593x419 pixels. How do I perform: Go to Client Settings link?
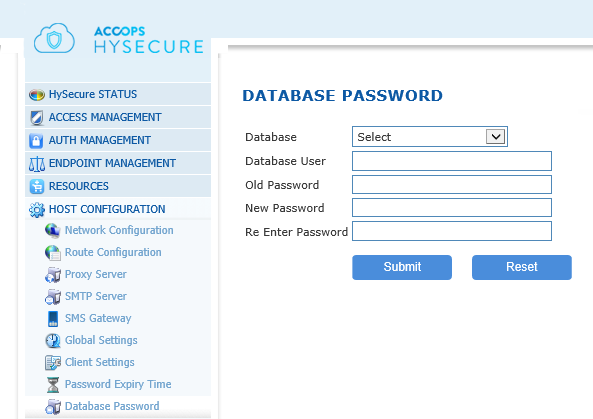pos(99,362)
